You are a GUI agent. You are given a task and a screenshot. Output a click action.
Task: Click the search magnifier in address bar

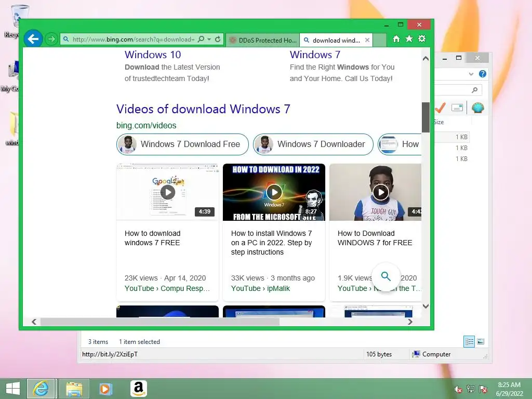(x=201, y=39)
